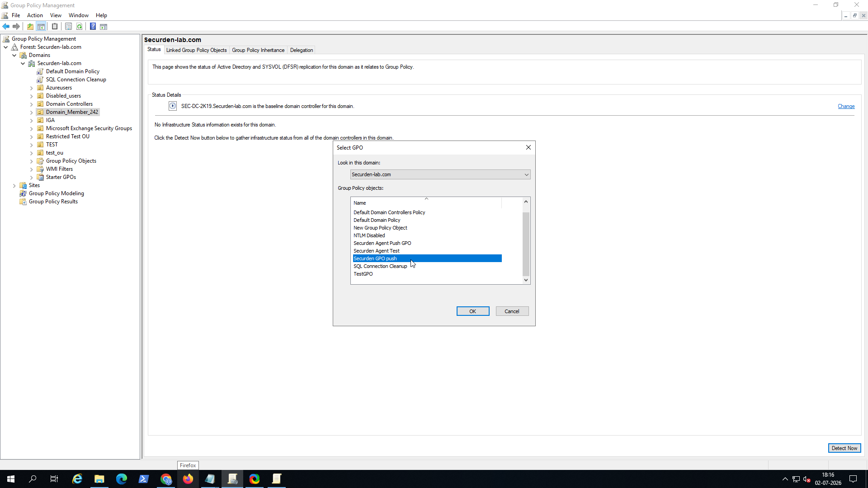868x488 pixels.
Task: Click the Back arrow toolbar icon
Action: tap(6, 27)
